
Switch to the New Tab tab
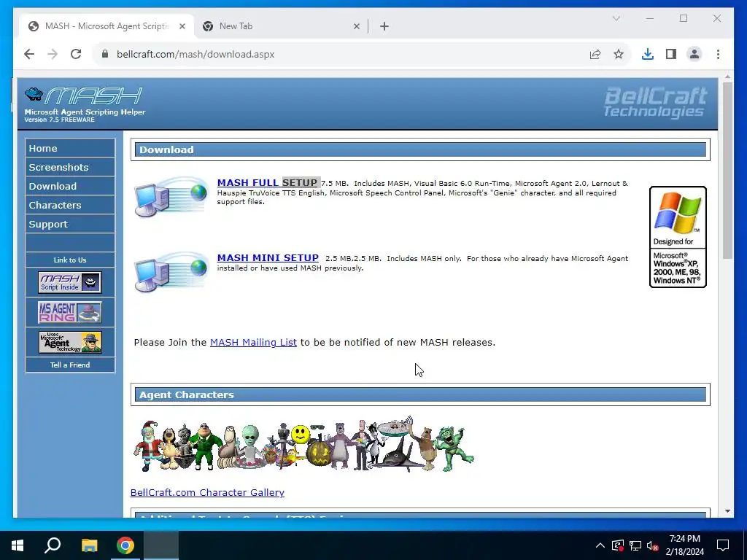[281, 26]
